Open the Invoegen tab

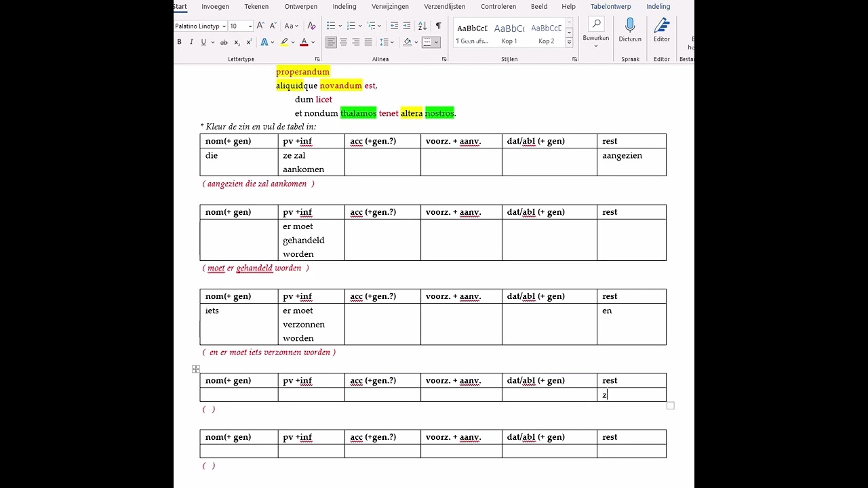pyautogui.click(x=215, y=7)
